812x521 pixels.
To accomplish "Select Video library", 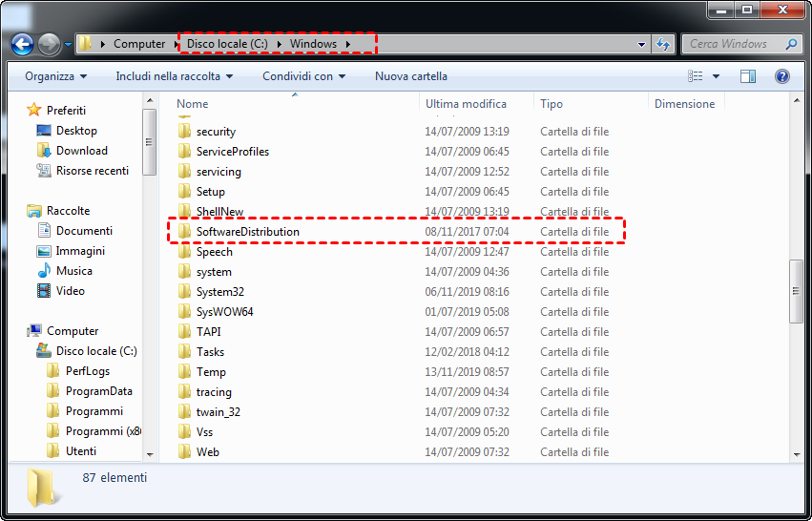I will [x=61, y=291].
